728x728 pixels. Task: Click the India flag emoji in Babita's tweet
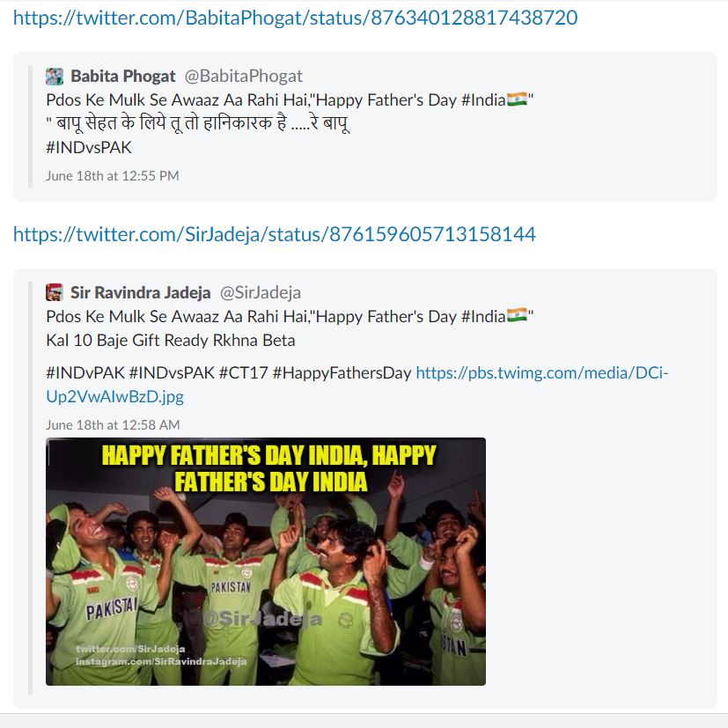[x=518, y=99]
